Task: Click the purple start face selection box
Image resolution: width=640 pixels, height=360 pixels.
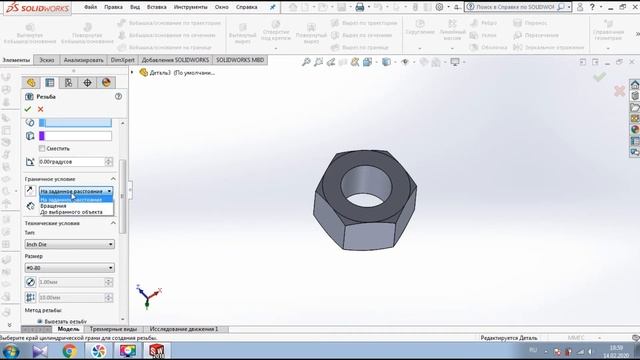Action: [75, 136]
